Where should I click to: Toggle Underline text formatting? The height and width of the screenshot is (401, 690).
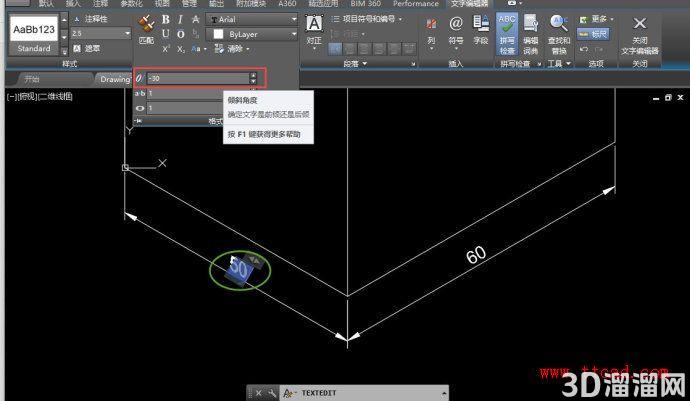[165, 34]
